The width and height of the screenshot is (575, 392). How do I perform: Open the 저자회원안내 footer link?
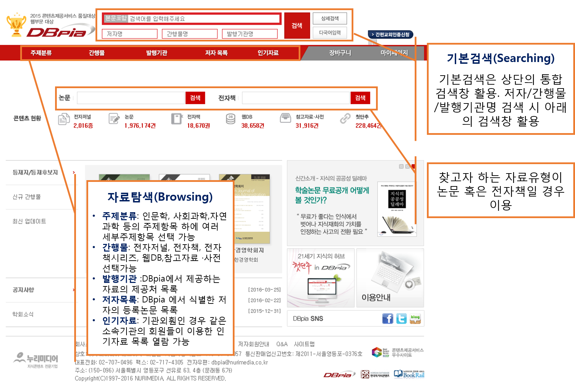(253, 344)
